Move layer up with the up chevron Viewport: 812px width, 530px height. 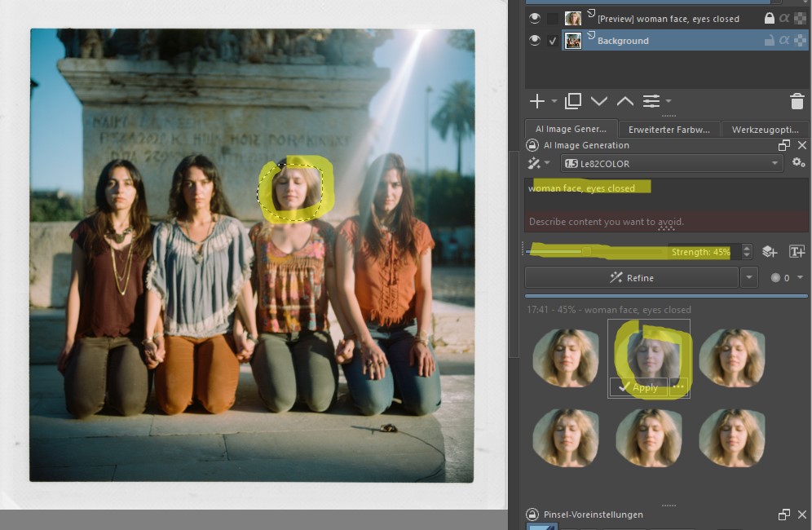(x=625, y=101)
